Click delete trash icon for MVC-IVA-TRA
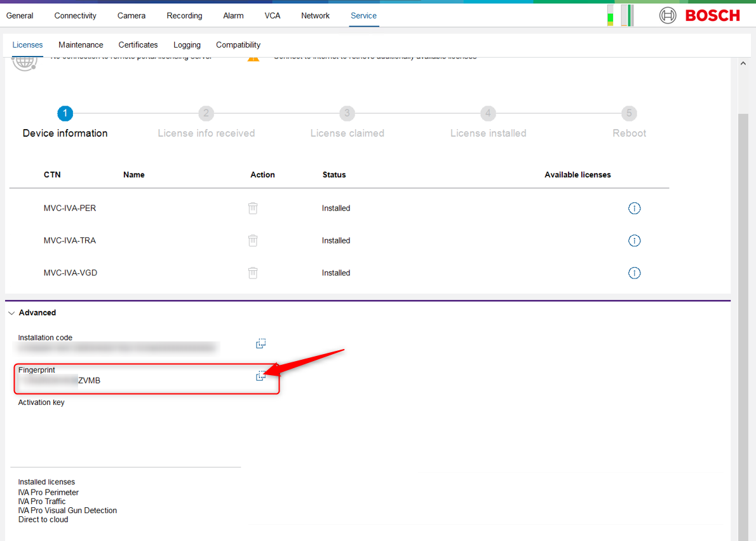This screenshot has width=756, height=541. pyautogui.click(x=253, y=240)
